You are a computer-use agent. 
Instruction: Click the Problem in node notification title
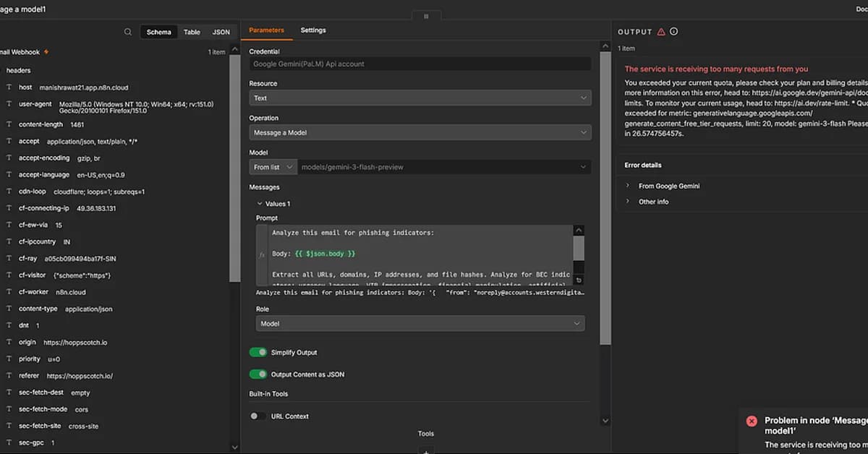(815, 425)
